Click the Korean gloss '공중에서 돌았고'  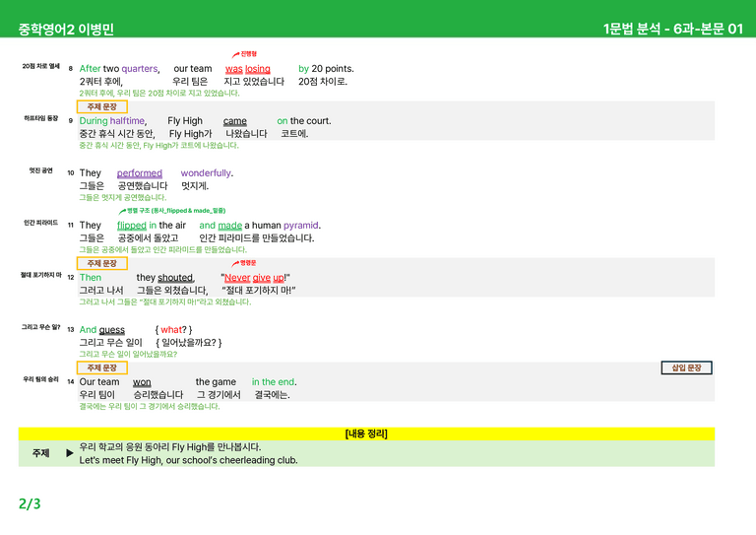(x=148, y=237)
